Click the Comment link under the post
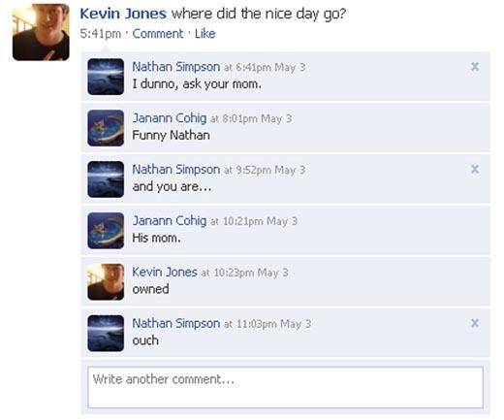 (x=158, y=34)
